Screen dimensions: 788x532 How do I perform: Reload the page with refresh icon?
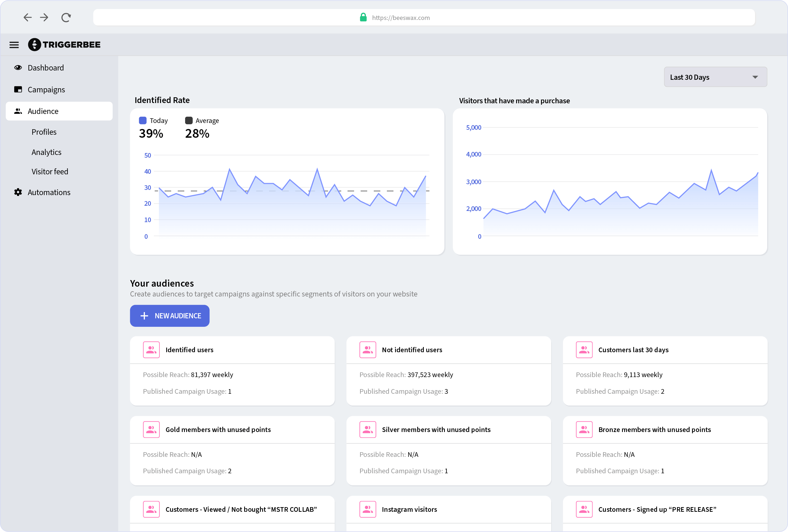pyautogui.click(x=66, y=17)
